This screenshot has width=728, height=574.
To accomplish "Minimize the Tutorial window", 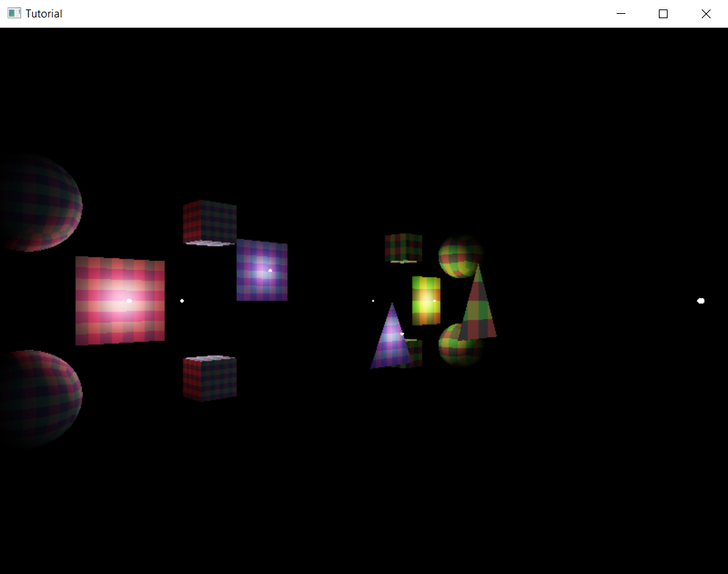I will click(x=620, y=13).
